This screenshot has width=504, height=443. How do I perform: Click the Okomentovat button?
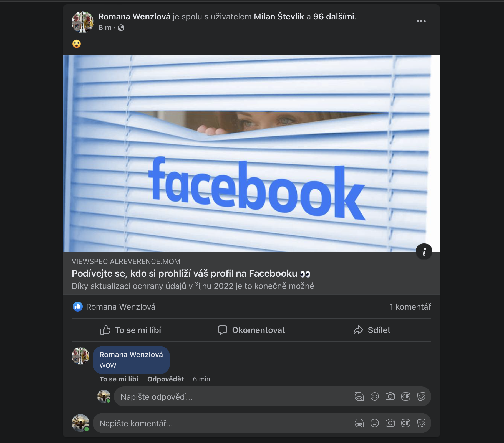click(251, 330)
